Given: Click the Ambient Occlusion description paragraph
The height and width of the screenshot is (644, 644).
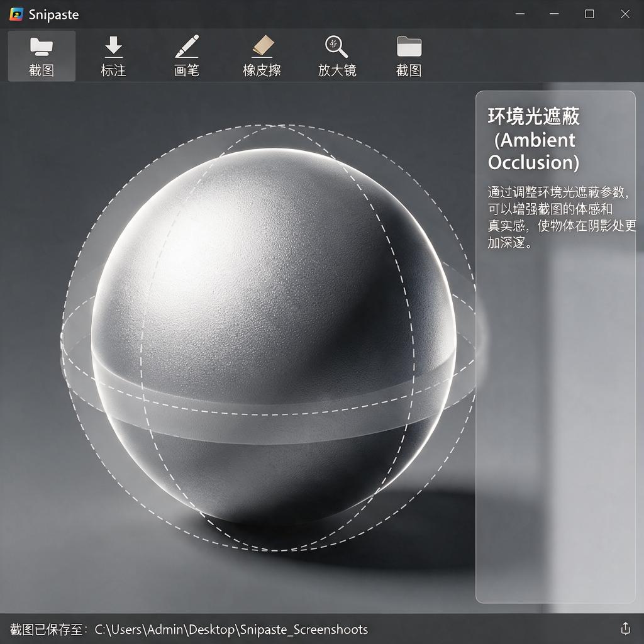Looking at the screenshot, I should coord(562,217).
